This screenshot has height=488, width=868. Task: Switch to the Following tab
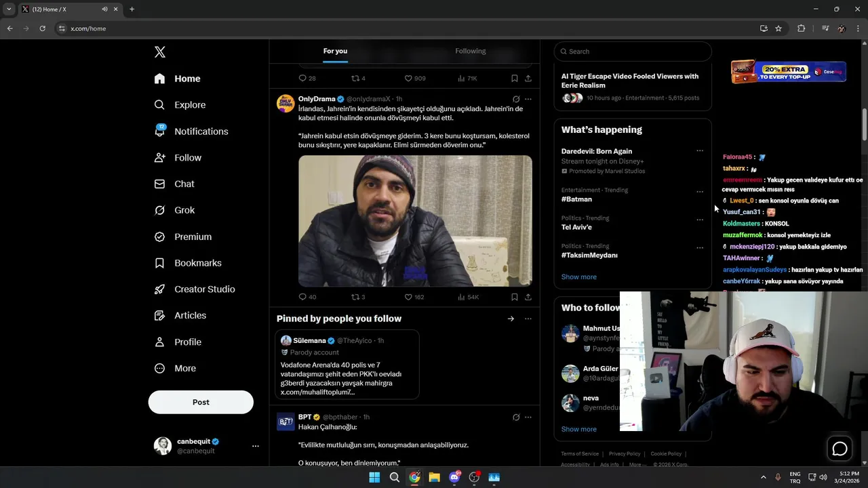(471, 51)
